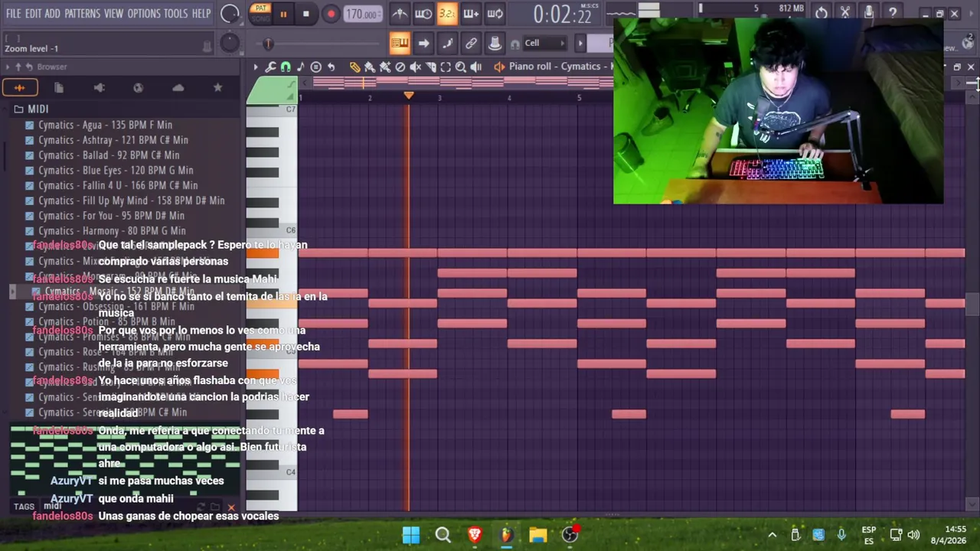Select browser online globe tab
The height and width of the screenshot is (551, 980).
[x=139, y=88]
